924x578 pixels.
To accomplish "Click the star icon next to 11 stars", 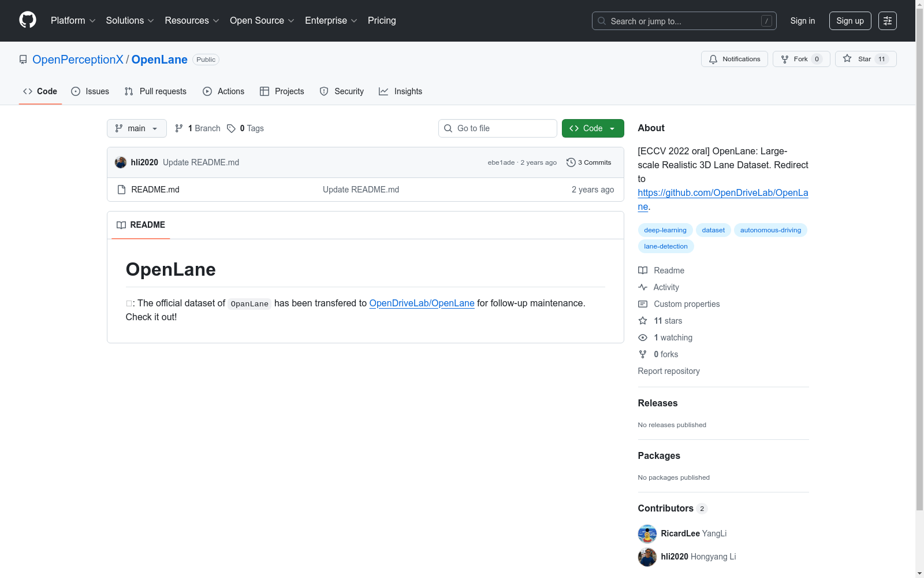I will pos(643,321).
